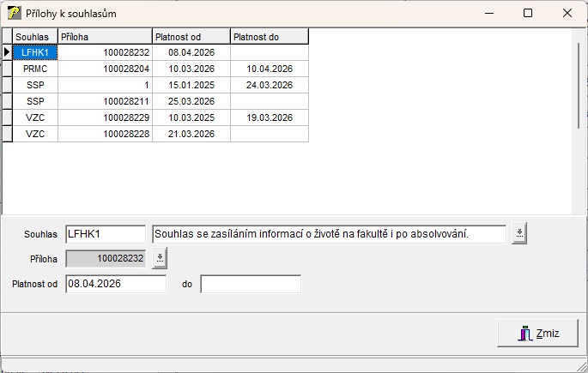Select the VZC row with attachment 100028229
Screen dimensions: 588x373
tap(35, 117)
